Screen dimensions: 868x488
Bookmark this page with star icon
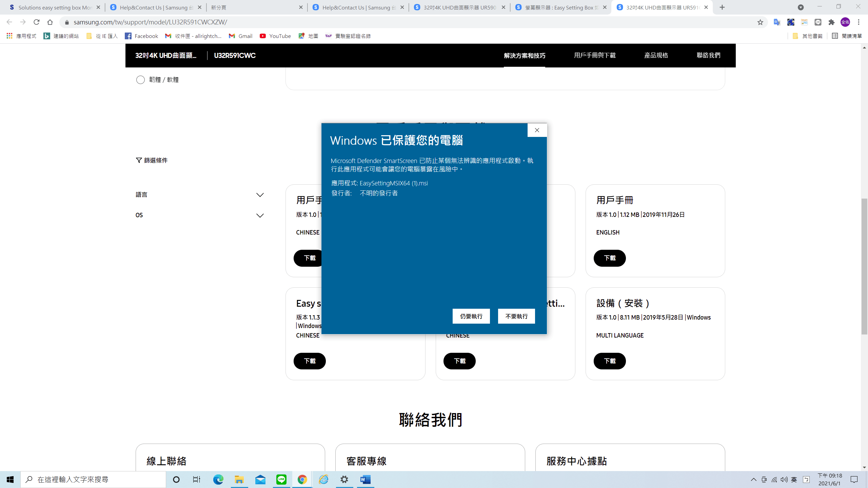(760, 22)
